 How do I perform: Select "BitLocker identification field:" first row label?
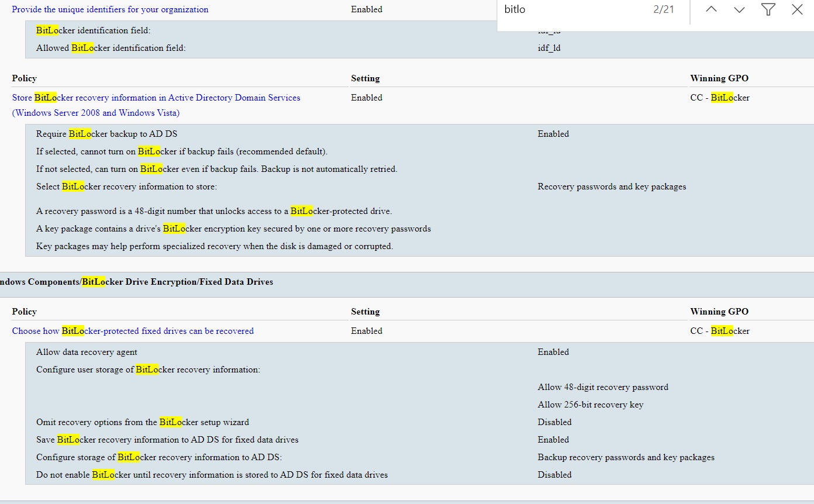(x=93, y=30)
